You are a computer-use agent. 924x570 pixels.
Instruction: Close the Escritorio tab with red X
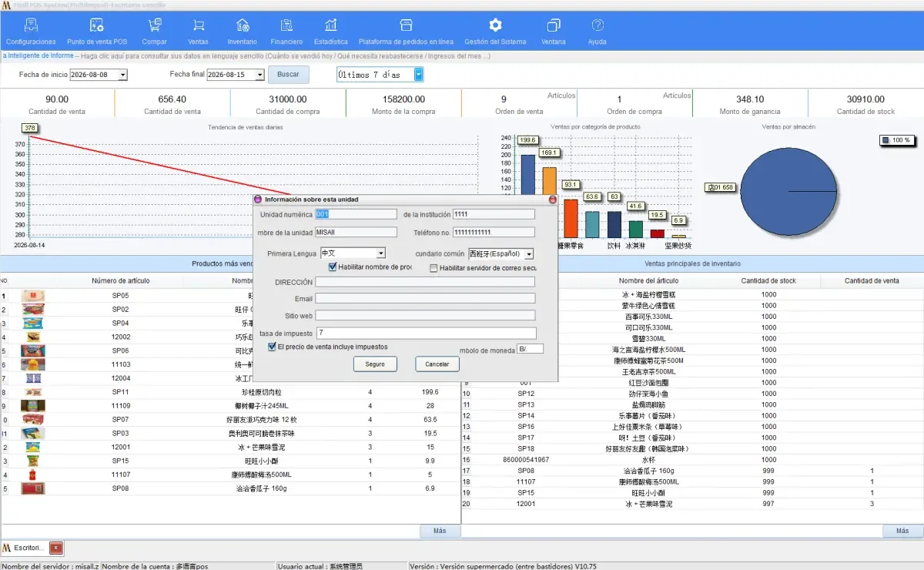56,548
